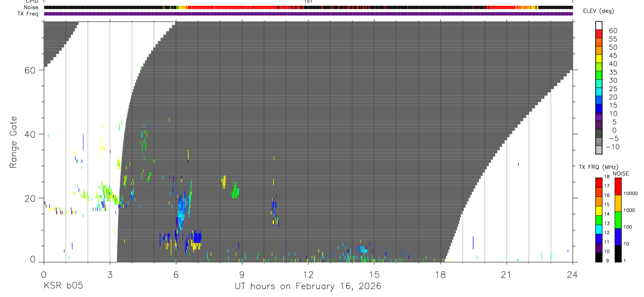Click the 'NOISE' legend title
The width and height of the screenshot is (644, 297).
621,173
